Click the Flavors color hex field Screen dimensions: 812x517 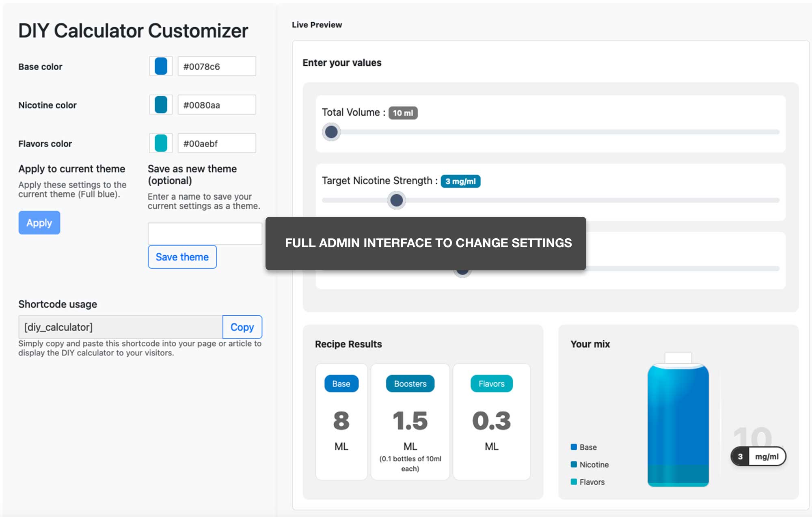pos(217,143)
